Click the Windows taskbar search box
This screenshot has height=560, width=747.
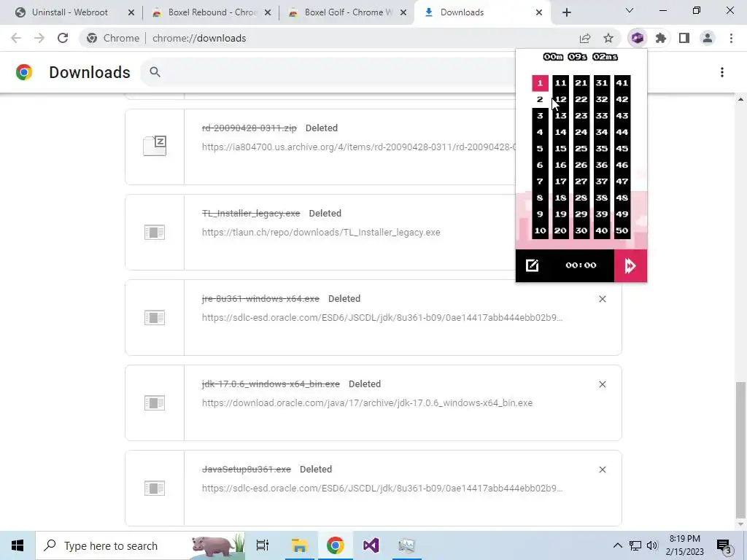(141, 545)
